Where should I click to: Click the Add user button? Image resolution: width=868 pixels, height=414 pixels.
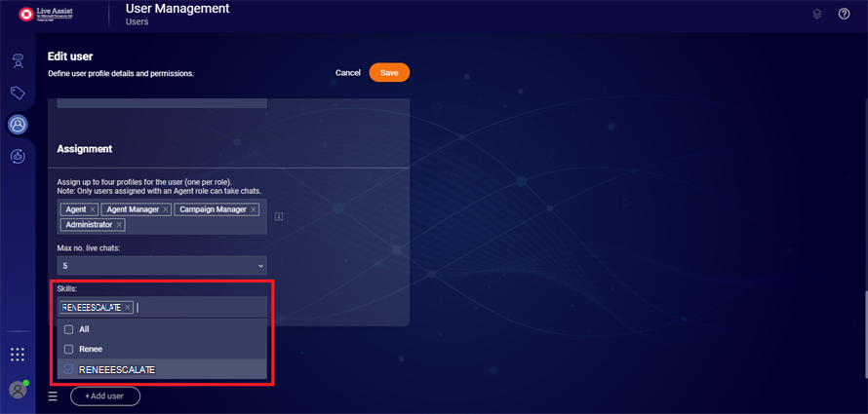pyautogui.click(x=105, y=396)
